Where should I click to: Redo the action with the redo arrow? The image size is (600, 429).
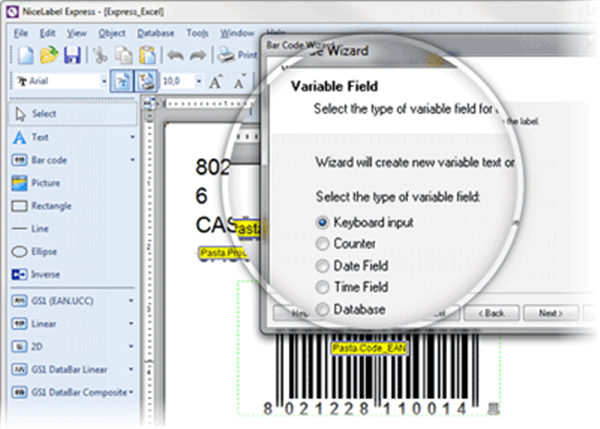click(198, 56)
